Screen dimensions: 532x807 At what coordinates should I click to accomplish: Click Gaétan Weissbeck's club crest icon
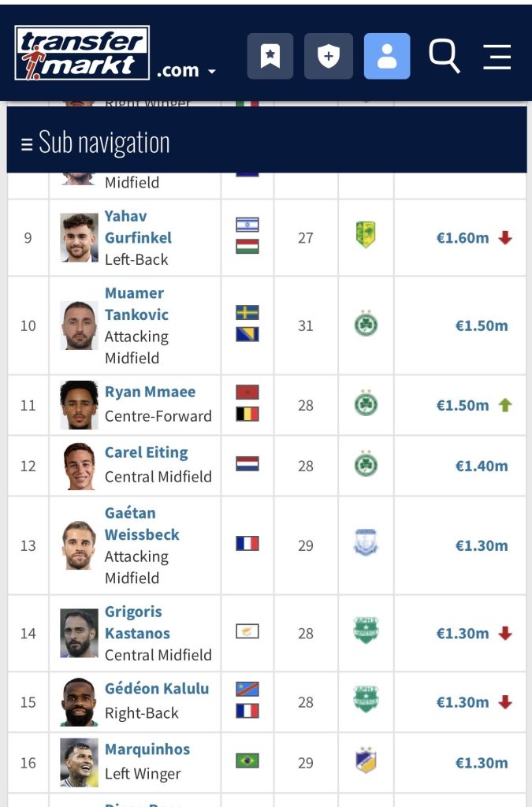(x=366, y=545)
